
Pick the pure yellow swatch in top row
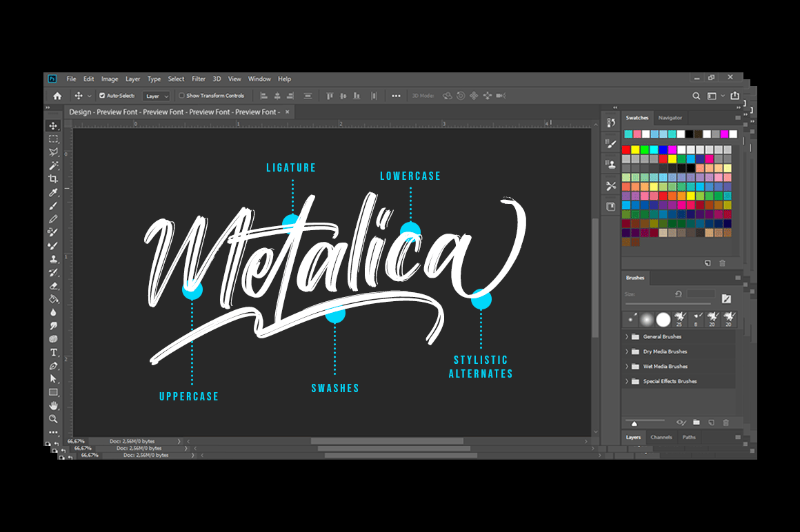(635, 150)
